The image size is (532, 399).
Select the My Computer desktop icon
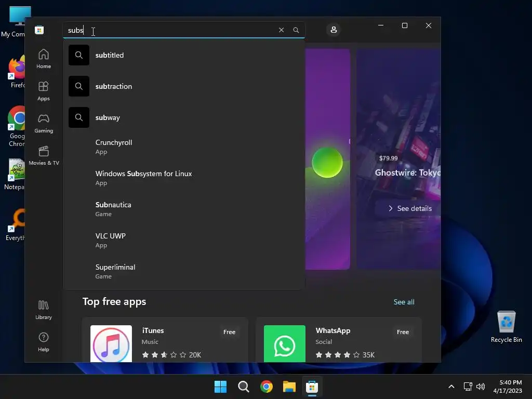14,22
